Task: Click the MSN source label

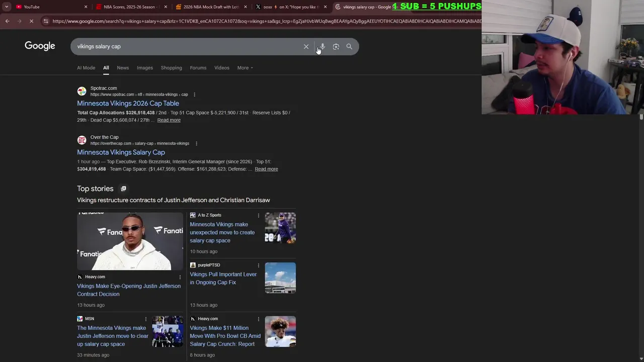Action: (x=90, y=319)
